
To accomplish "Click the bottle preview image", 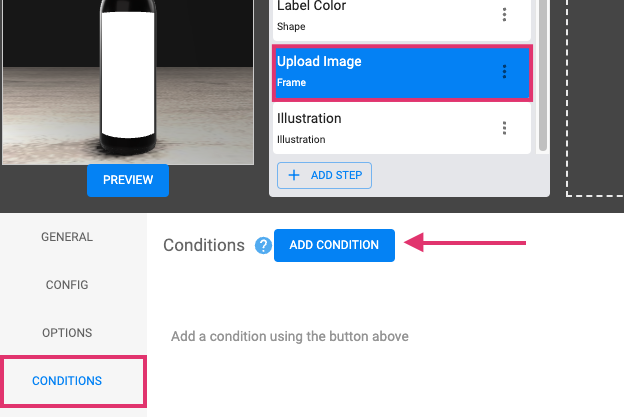I will tap(128, 82).
